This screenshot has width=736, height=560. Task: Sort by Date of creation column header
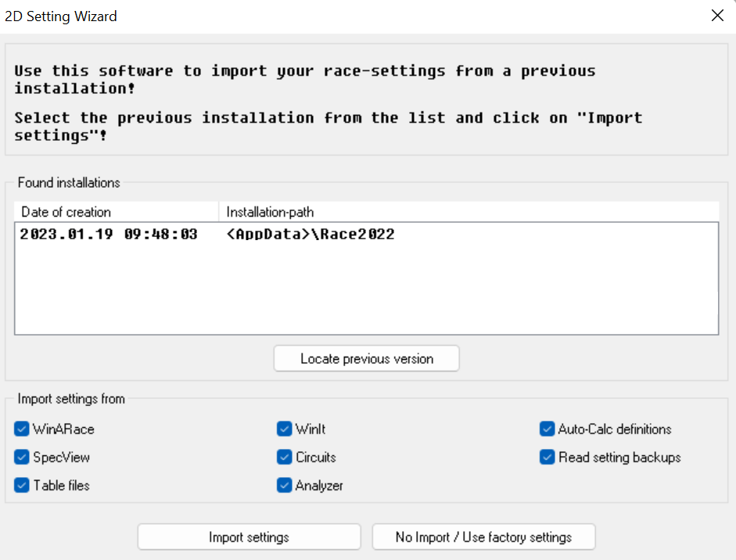pos(116,212)
